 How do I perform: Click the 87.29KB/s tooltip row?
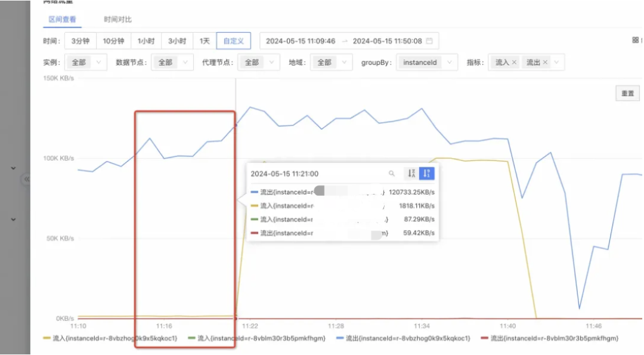pyautogui.click(x=342, y=219)
